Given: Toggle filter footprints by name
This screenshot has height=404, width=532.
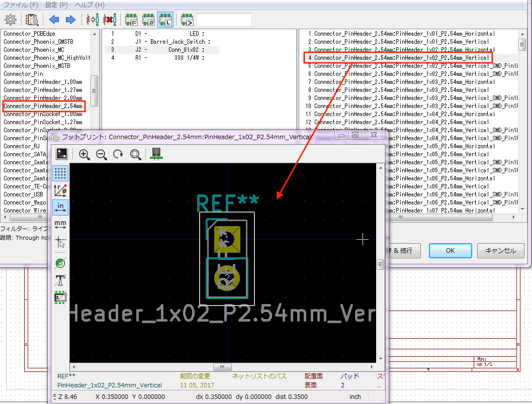Looking at the screenshot, I should point(187,20).
